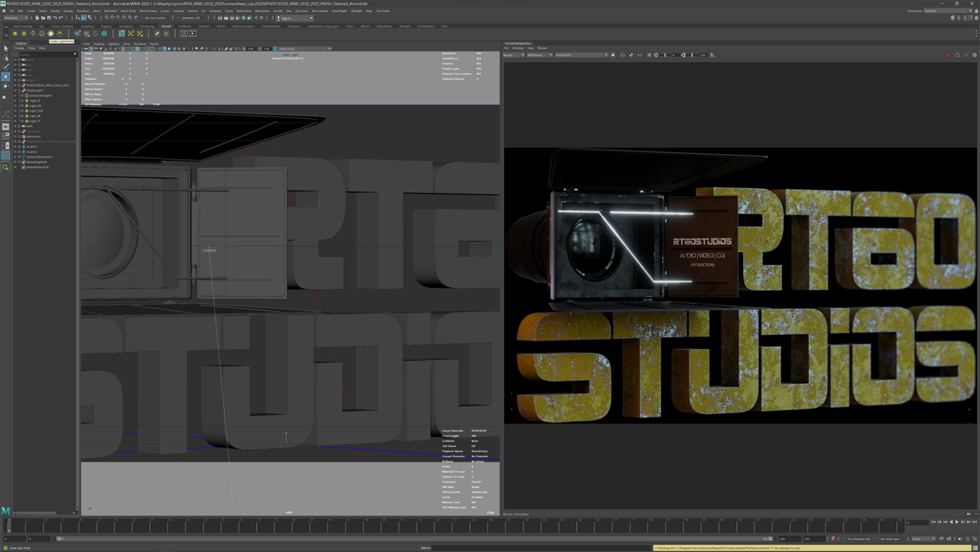Open the Windows menu in main menu bar

coord(83,11)
